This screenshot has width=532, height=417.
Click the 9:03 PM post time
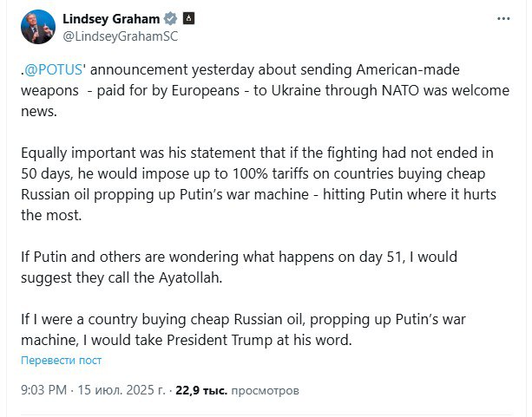tap(43, 390)
